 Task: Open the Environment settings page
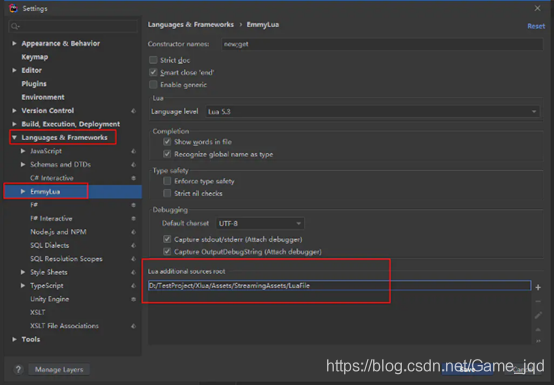coord(43,97)
